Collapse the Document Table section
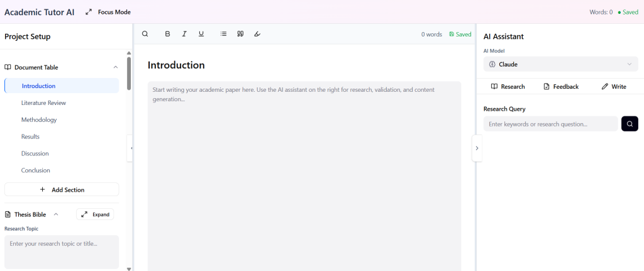The image size is (644, 271). (x=115, y=67)
